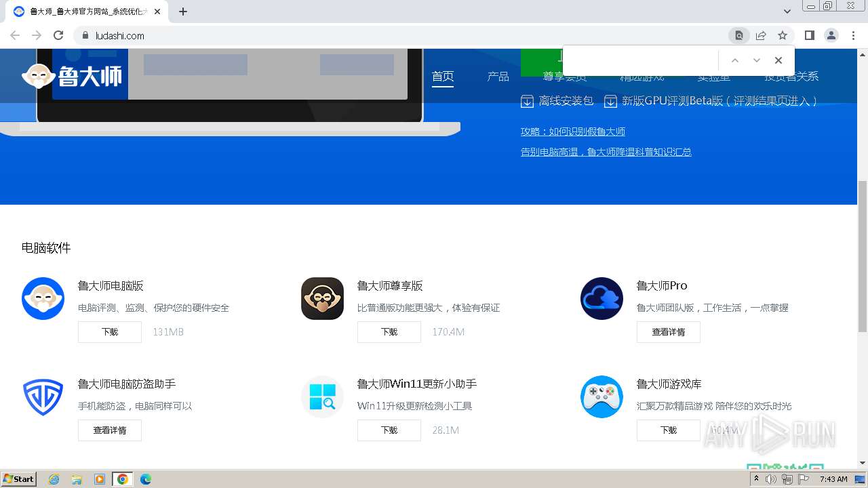Click the 鲁大师游戏库 product title
The height and width of the screenshot is (488, 868).
pyautogui.click(x=669, y=384)
